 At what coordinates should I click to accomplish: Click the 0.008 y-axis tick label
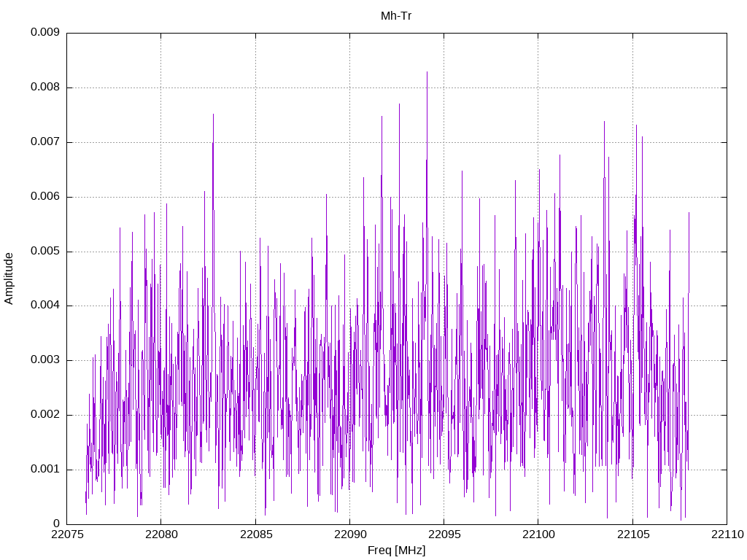tap(45, 87)
